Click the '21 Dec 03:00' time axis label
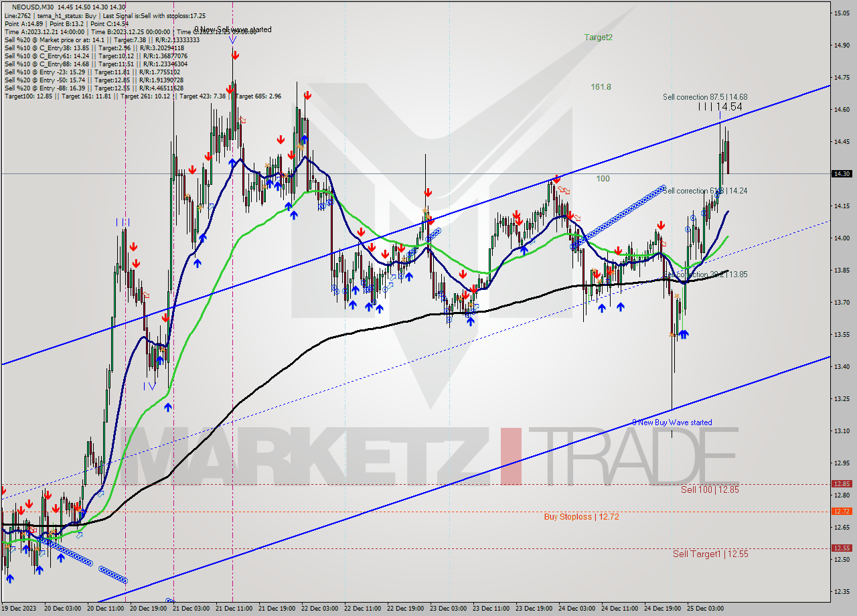The width and height of the screenshot is (857, 616). click(191, 609)
